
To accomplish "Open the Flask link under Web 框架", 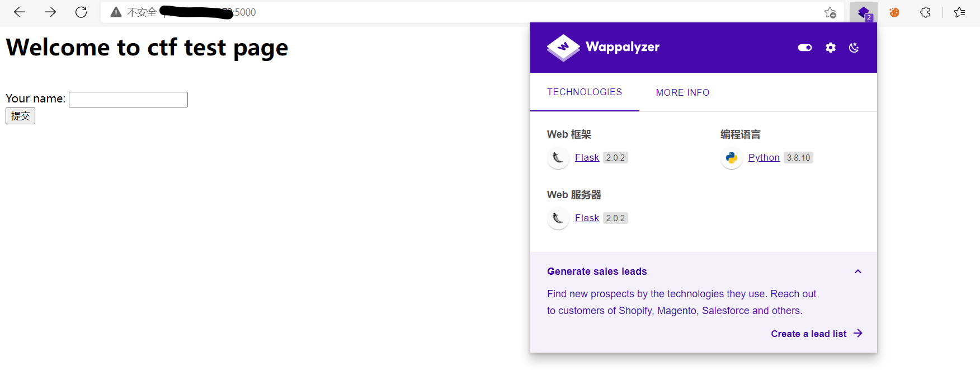I will [x=587, y=158].
